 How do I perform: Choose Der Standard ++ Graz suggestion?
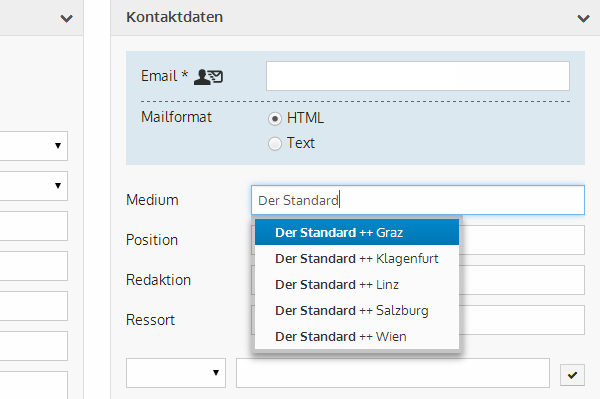point(357,232)
